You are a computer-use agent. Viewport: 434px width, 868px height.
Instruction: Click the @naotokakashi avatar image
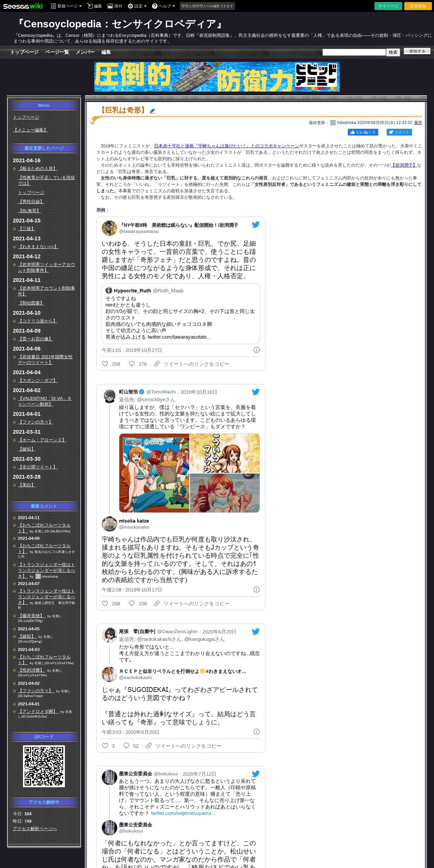tap(110, 674)
